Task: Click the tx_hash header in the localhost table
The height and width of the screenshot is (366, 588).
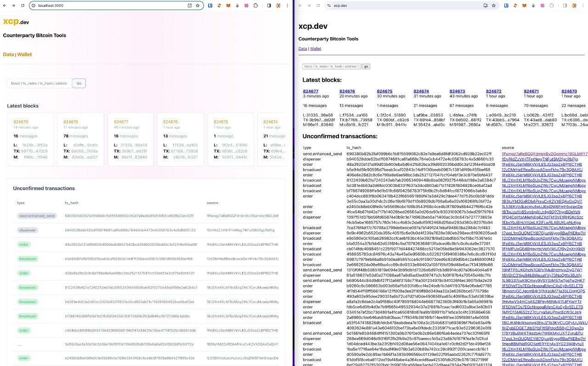Action: pyautogui.click(x=72, y=203)
